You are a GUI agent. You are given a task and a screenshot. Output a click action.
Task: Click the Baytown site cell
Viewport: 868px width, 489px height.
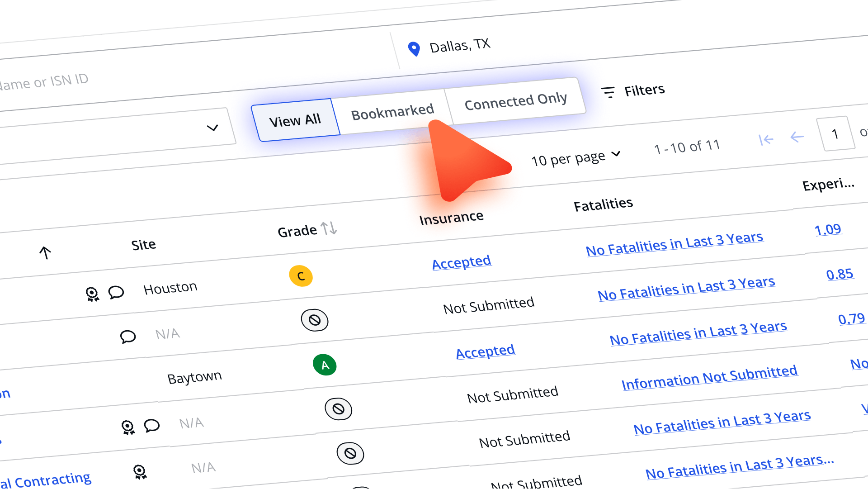(194, 377)
